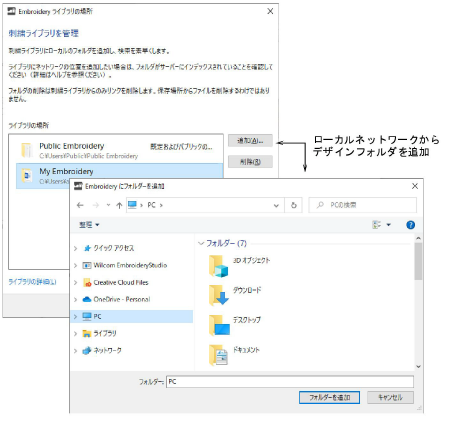Click the back arrow navigation icon
The image size is (464, 424).
80,205
